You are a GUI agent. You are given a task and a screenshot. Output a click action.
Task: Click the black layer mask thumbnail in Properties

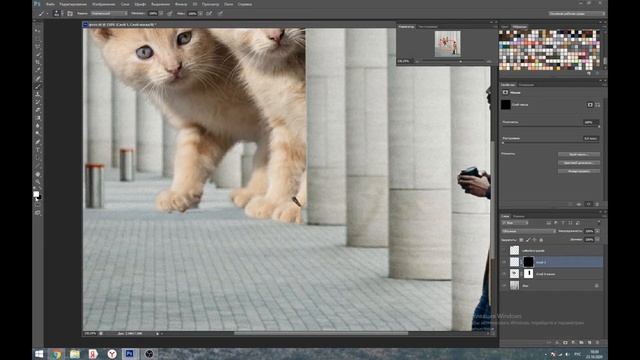506,105
